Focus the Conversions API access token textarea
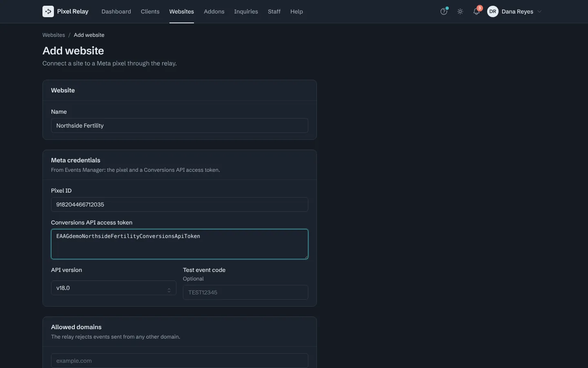This screenshot has width=588, height=368. 180,244
